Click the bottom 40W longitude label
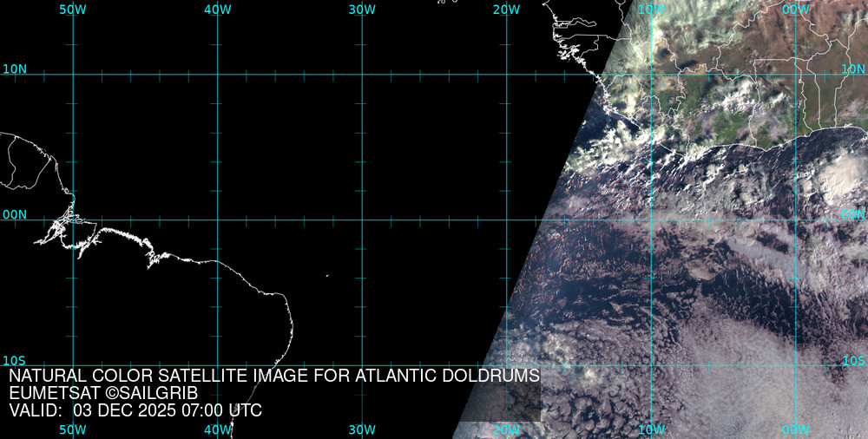The height and width of the screenshot is (439, 868). pyautogui.click(x=217, y=429)
